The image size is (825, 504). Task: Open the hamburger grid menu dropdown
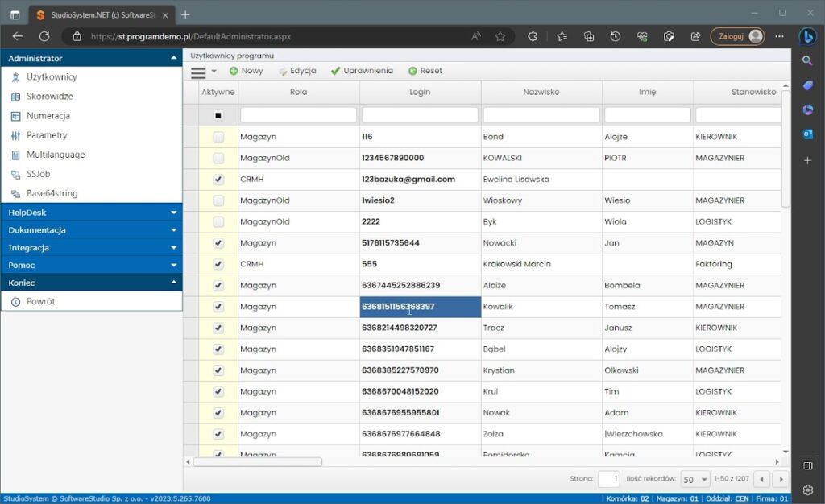point(203,72)
